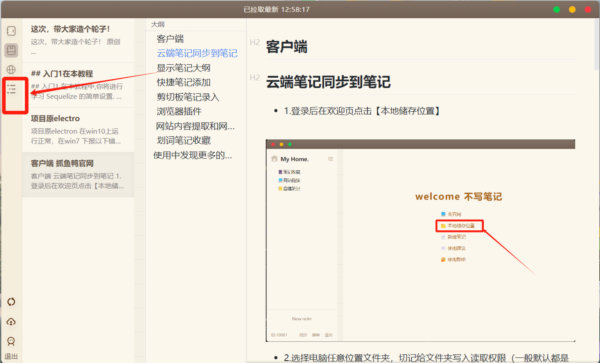Image resolution: width=600 pixels, height=363 pixels.
Task: Select 浏览器插件 in the outline
Action: 179,111
